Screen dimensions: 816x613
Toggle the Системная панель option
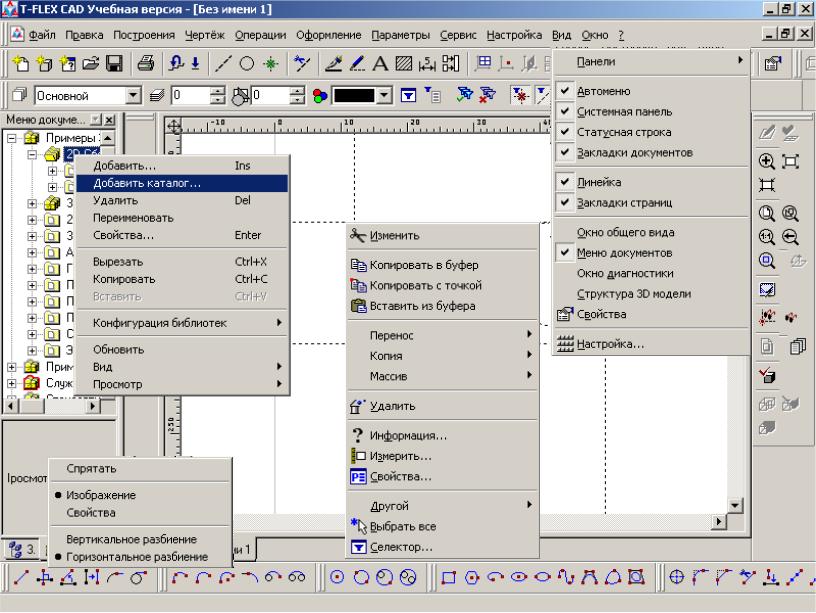point(652,111)
